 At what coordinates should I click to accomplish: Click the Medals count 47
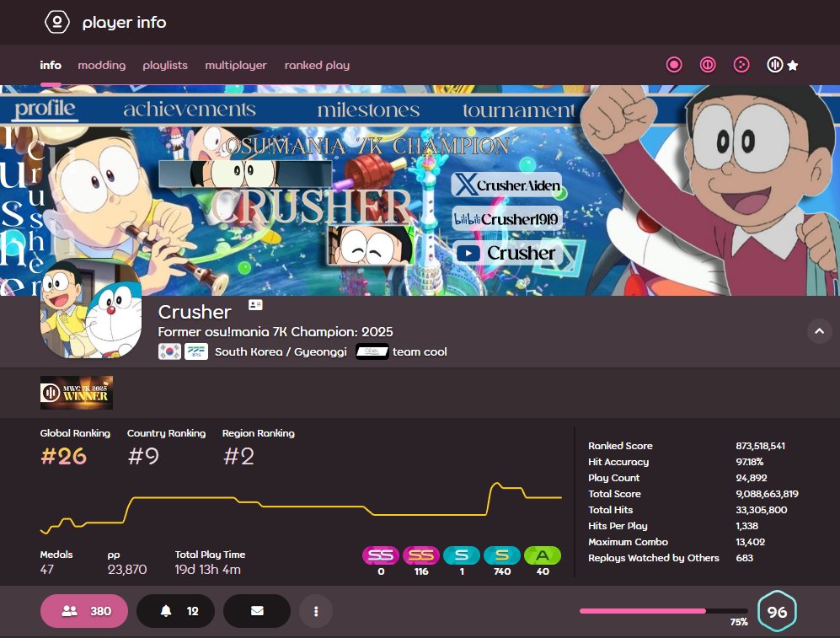pos(46,570)
